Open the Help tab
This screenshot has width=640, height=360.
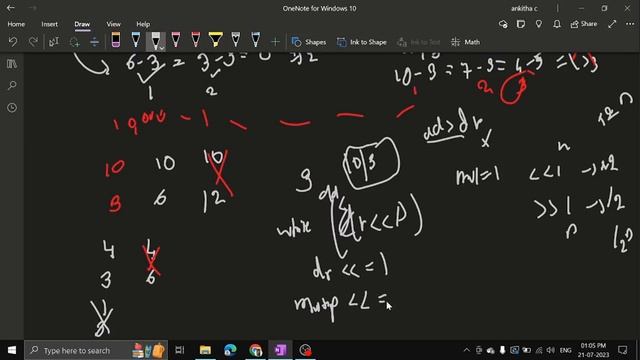click(x=143, y=24)
